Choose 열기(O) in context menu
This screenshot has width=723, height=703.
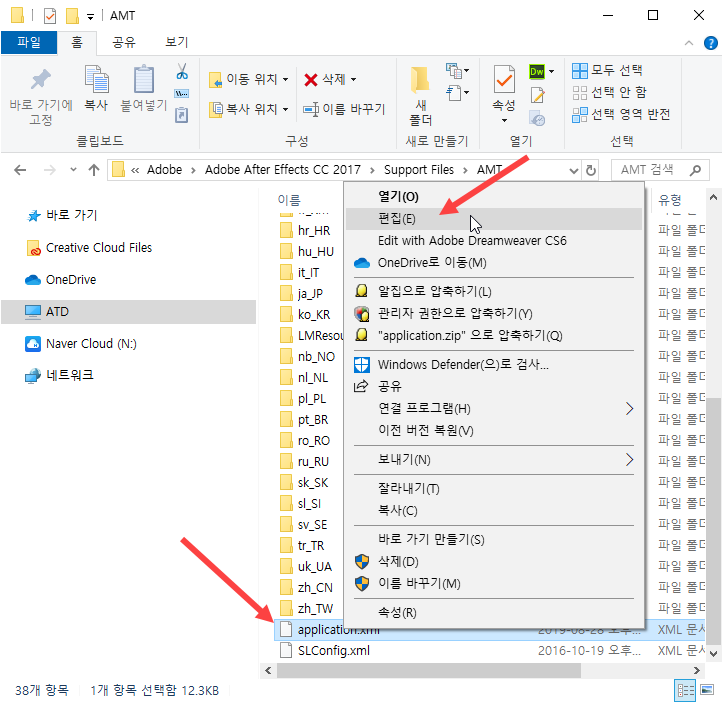(493, 197)
